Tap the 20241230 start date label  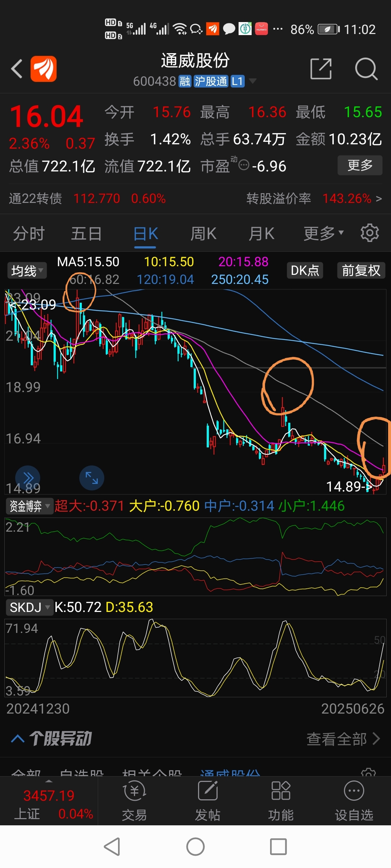click(38, 709)
